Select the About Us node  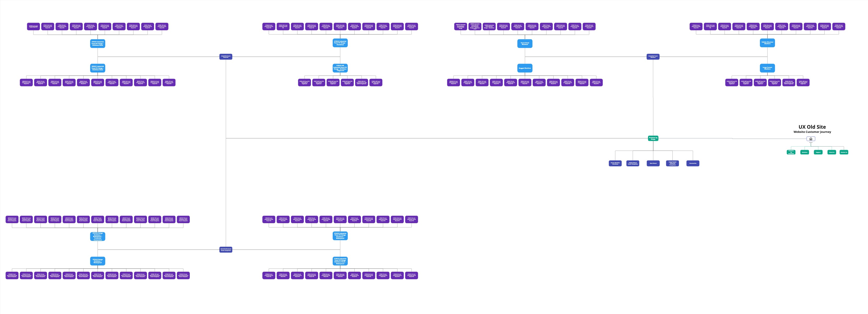[832, 152]
